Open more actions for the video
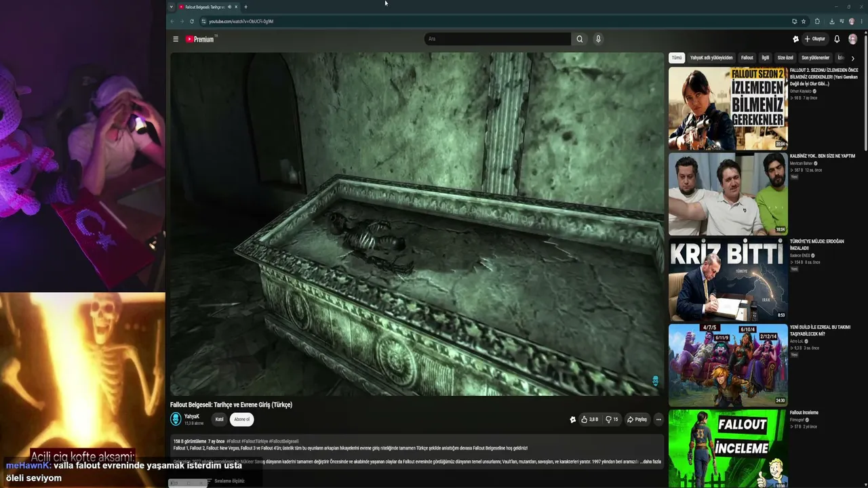Viewport: 868px width, 488px height. click(658, 420)
